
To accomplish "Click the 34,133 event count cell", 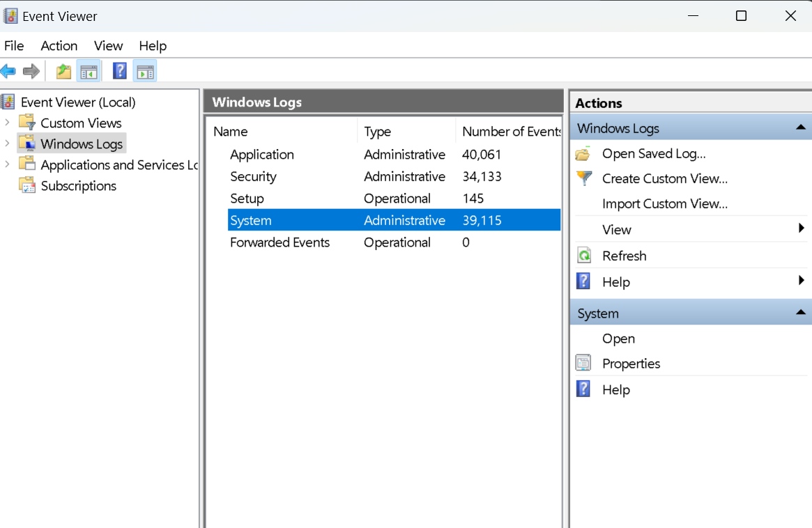I will (482, 176).
